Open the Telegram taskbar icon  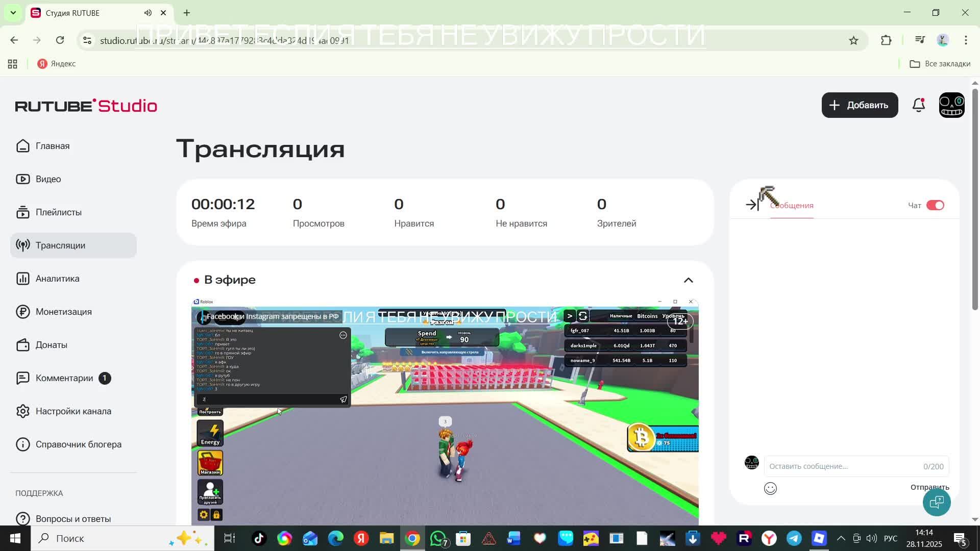click(x=794, y=538)
